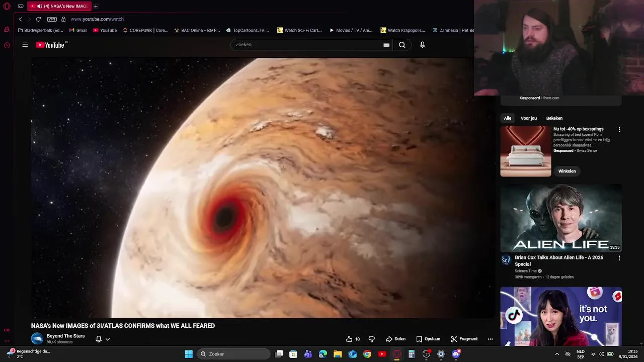Open the Calculator from the taskbar
The width and height of the screenshot is (644, 362).
(x=411, y=354)
